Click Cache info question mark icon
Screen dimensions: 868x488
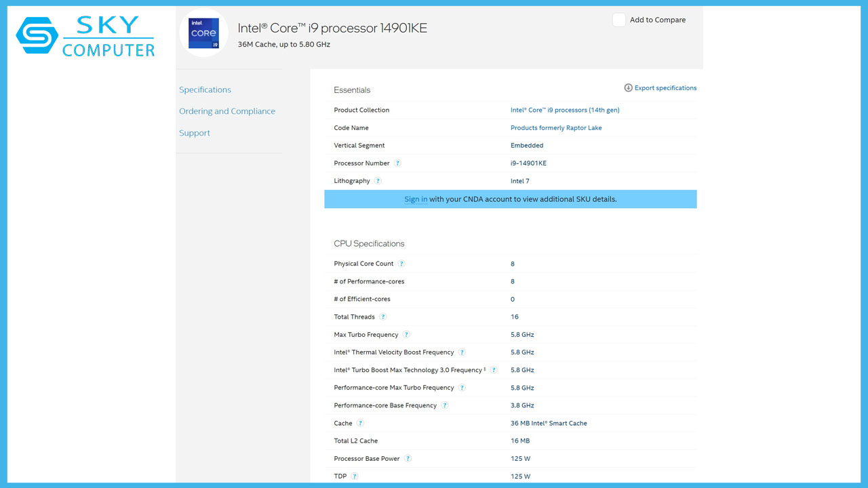coord(360,424)
